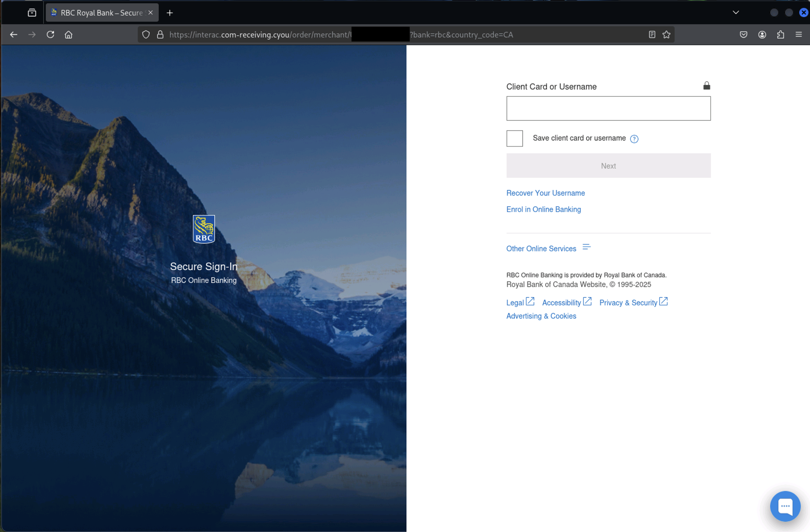The width and height of the screenshot is (810, 532).
Task: Go to the browser home page
Action: (68, 35)
